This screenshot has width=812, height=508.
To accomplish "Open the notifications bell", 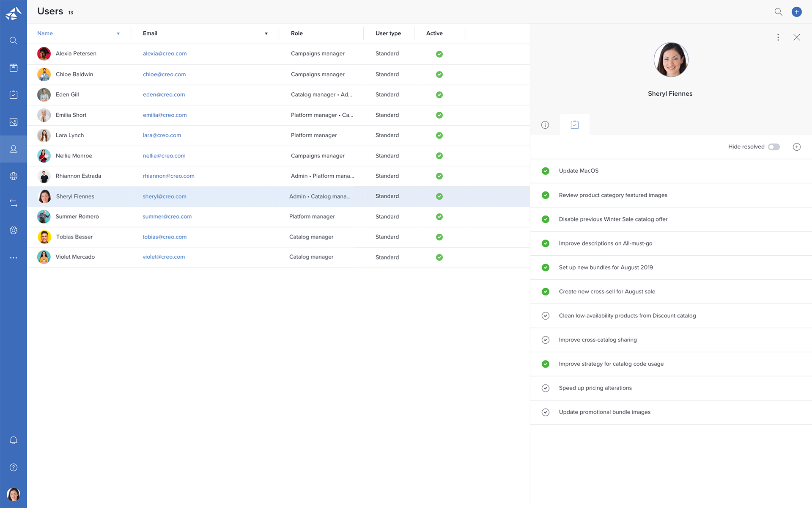I will [14, 440].
